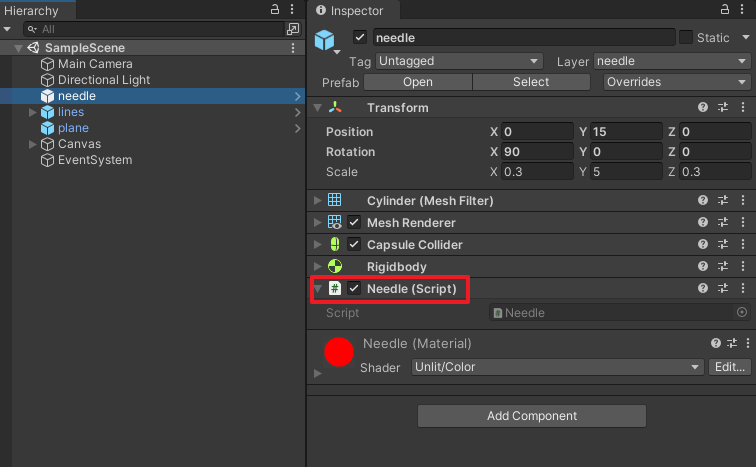Click the shader Edit... button
The image size is (756, 467).
click(x=729, y=367)
